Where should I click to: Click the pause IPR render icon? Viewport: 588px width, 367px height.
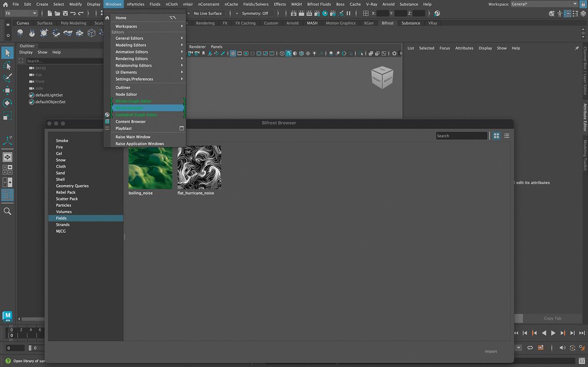348,13
